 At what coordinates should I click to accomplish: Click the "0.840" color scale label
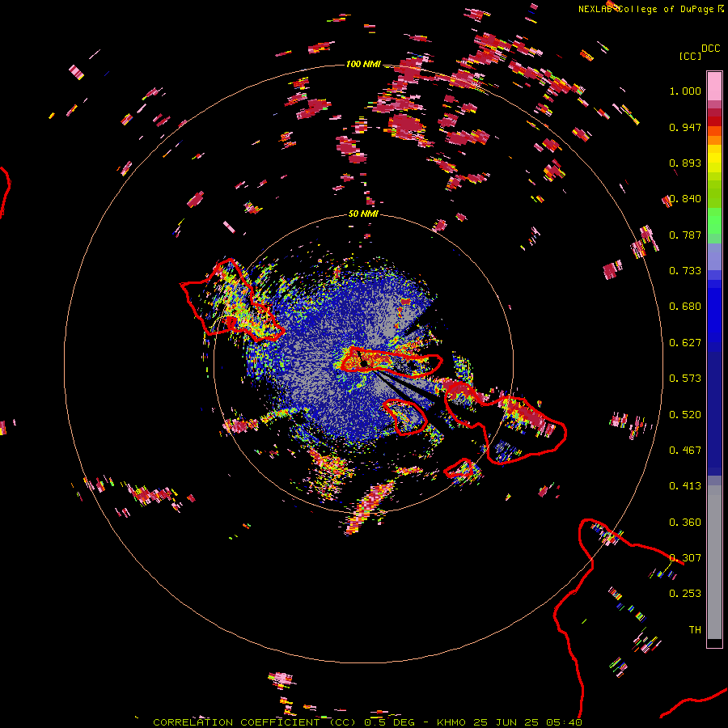685,199
